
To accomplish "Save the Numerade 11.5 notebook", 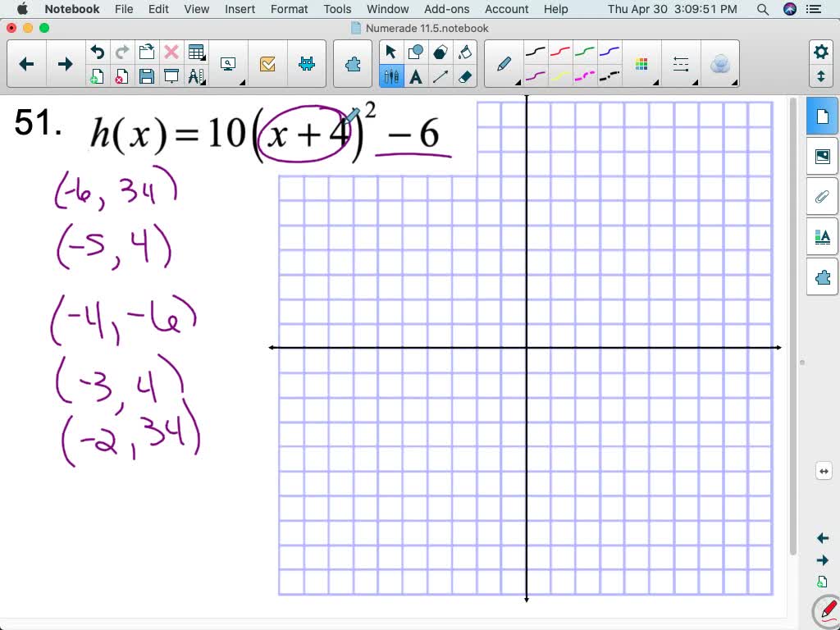I will pyautogui.click(x=146, y=75).
